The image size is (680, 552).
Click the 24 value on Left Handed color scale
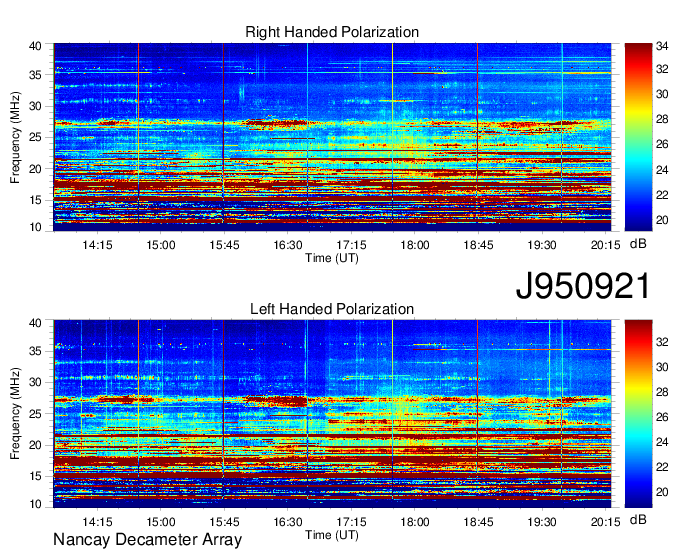[x=662, y=442]
